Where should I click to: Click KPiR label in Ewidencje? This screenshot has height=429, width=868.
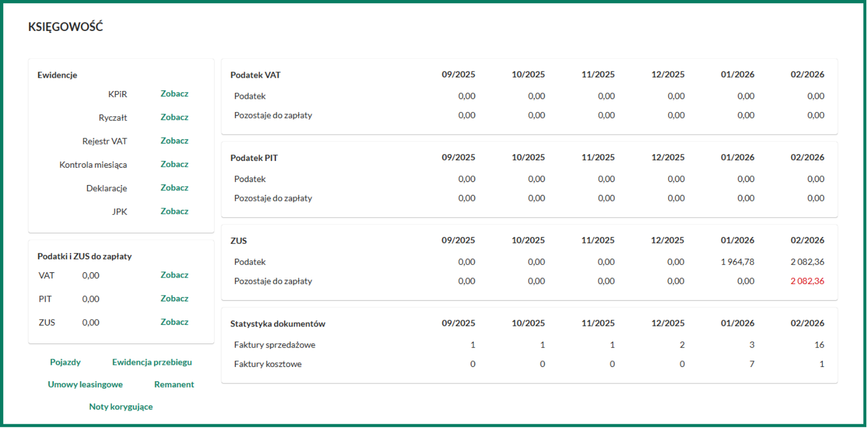(117, 94)
